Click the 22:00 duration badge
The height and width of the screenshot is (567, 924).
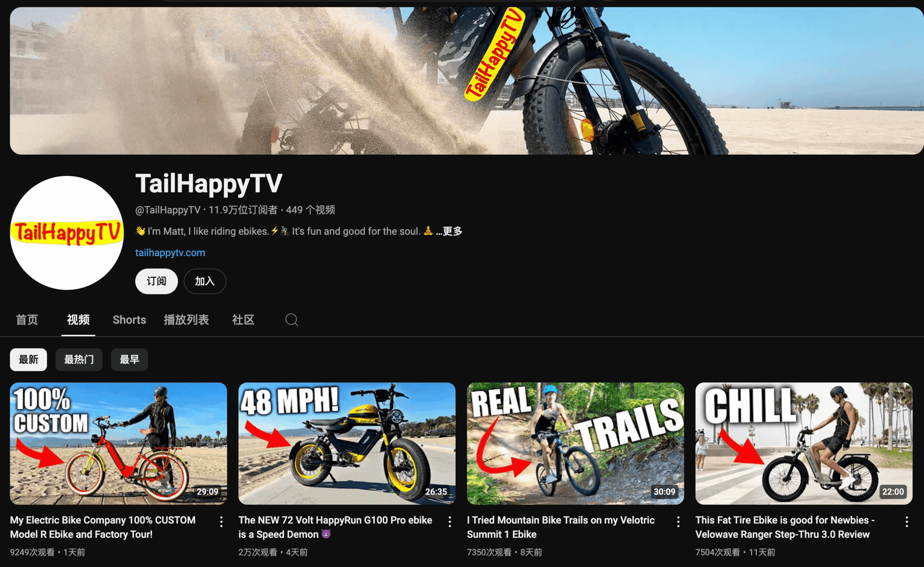(893, 492)
